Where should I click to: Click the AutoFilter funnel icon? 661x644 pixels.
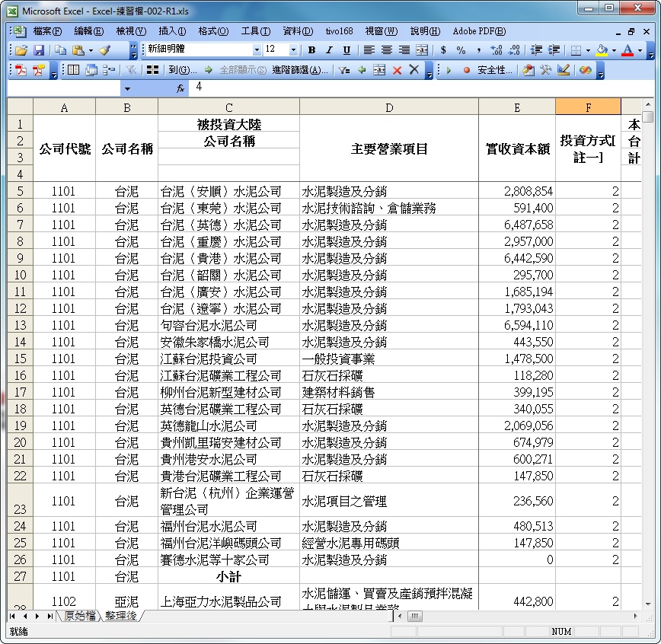pyautogui.click(x=344, y=70)
